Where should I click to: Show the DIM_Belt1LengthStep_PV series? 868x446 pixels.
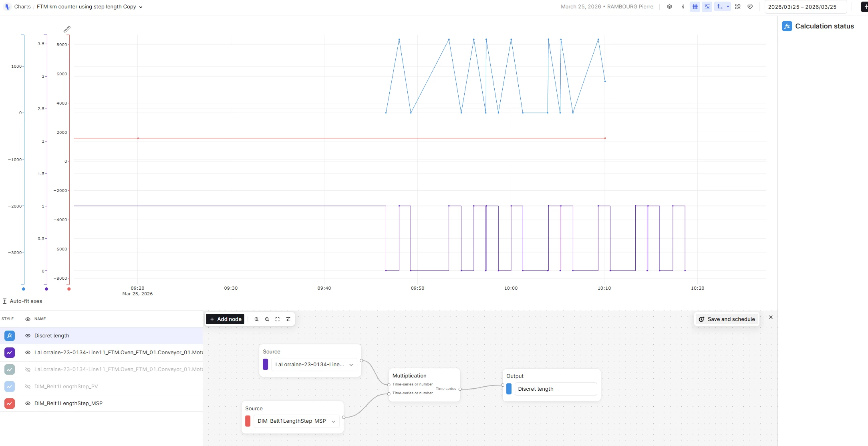(x=28, y=387)
